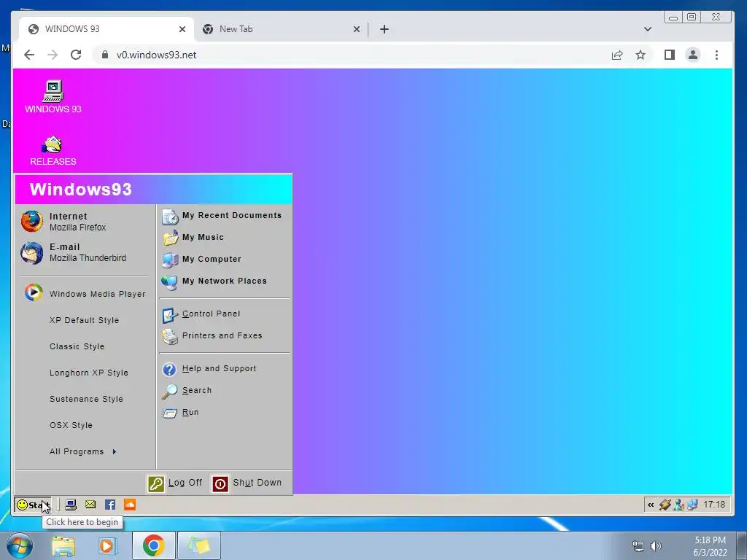
Task: Open Chrome tab search chevron
Action: tap(648, 29)
